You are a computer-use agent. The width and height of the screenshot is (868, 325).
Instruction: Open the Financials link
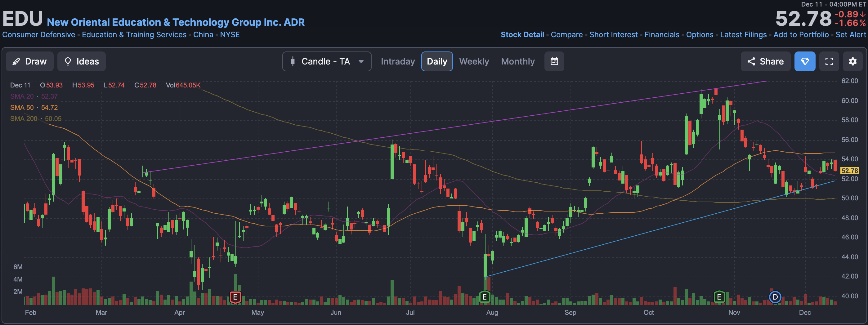(662, 35)
